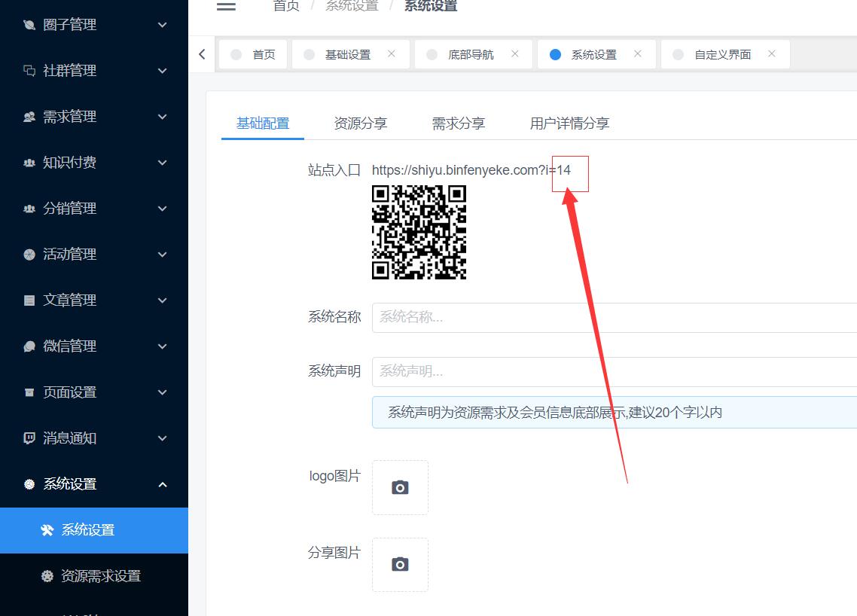Screen dimensions: 857x616
Task: Expand the 页面设置 menu chevron
Action: pos(163,392)
